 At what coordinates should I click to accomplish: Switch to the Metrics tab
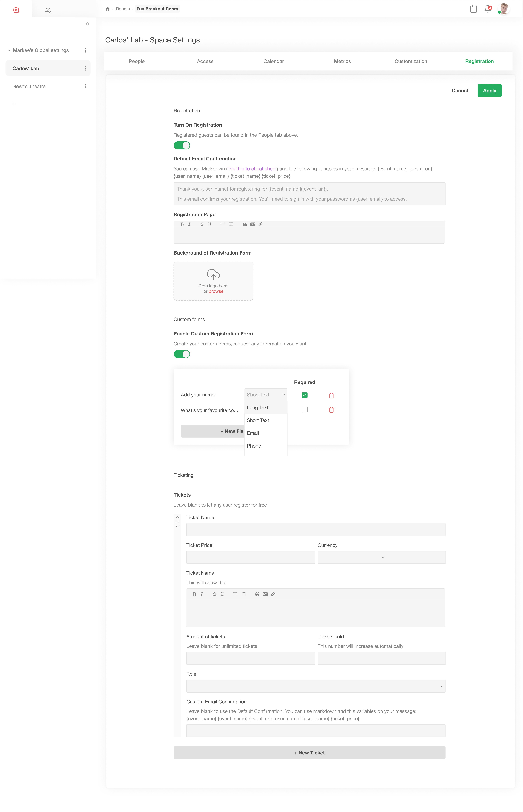tap(342, 61)
